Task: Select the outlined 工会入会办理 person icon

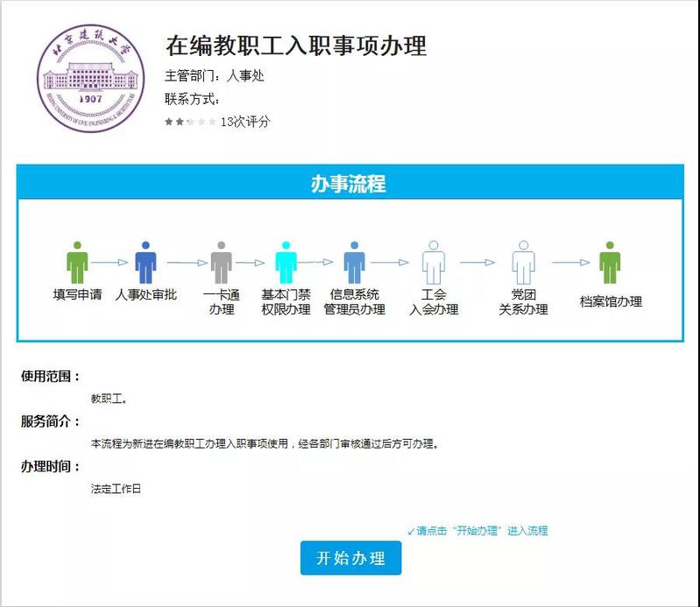Action: tap(434, 262)
